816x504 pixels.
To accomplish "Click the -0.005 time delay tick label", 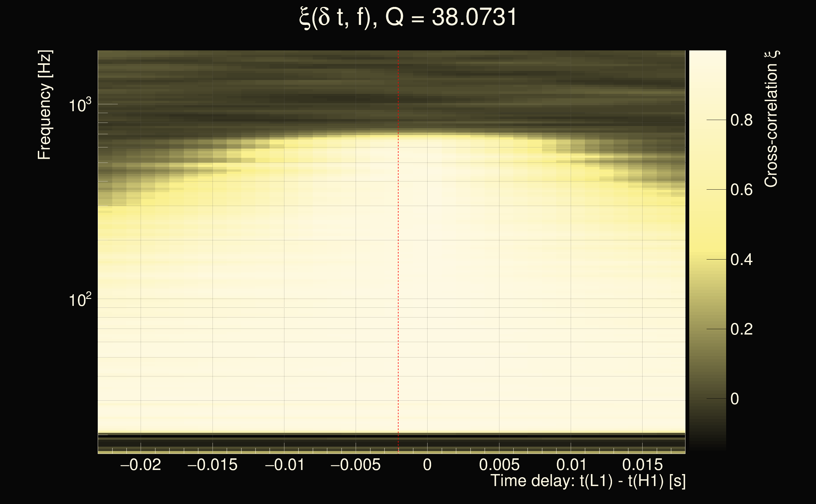I will point(355,465).
